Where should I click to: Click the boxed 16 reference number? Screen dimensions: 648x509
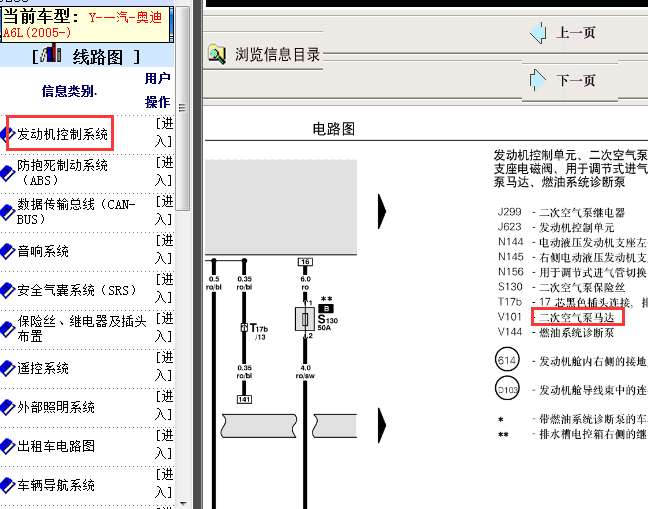[305, 262]
